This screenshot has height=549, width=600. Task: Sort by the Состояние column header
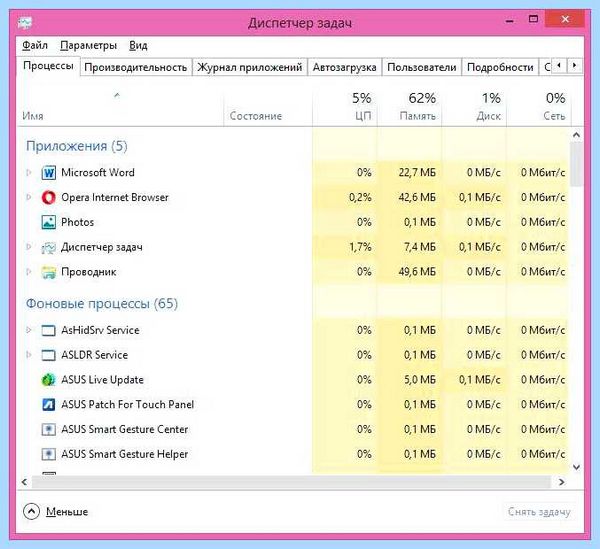(x=268, y=107)
